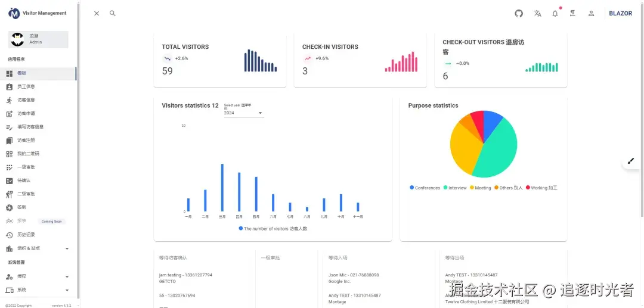The width and height of the screenshot is (644, 308).
Task: Expand the 系统 menu arrow
Action: coord(67,290)
